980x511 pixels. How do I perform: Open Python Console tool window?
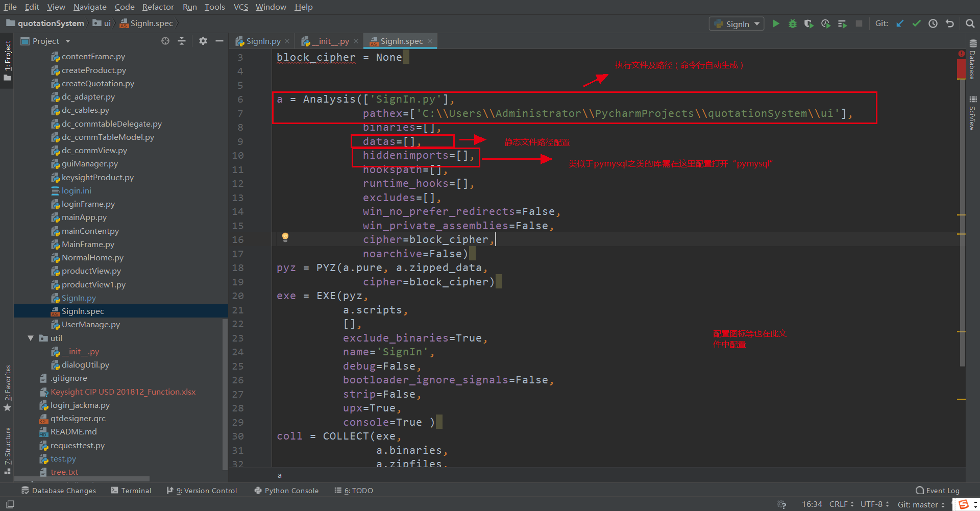coord(286,491)
